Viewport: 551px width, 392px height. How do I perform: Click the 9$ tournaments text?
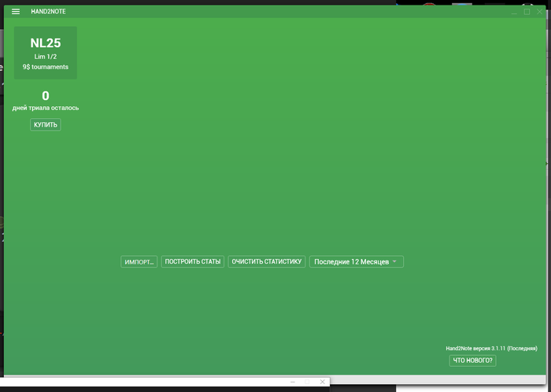pyautogui.click(x=46, y=67)
